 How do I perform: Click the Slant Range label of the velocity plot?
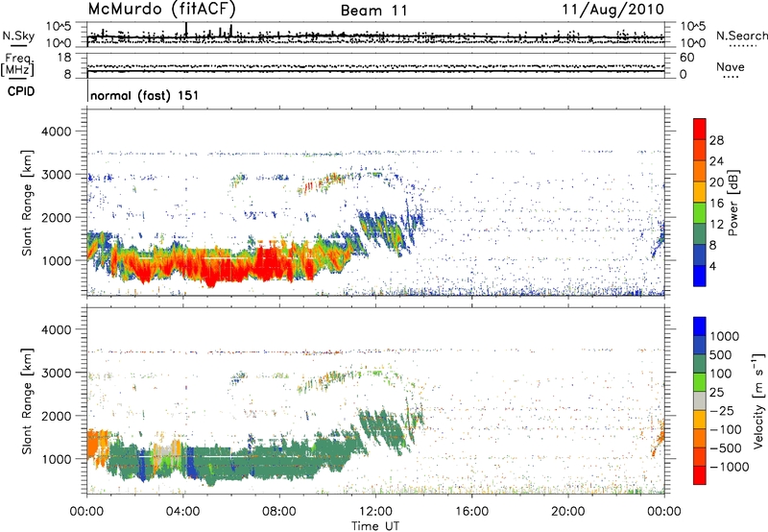(x=27, y=400)
